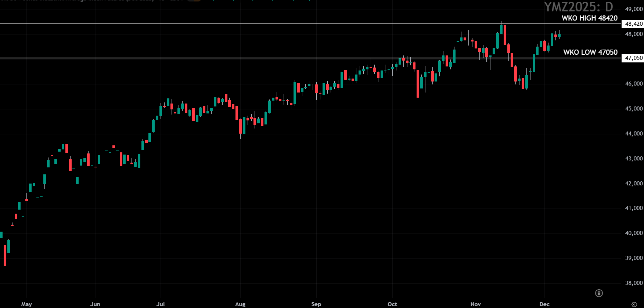Image resolution: width=644 pixels, height=308 pixels.
Task: Click the Nov label on time axis
Action: tap(475, 304)
